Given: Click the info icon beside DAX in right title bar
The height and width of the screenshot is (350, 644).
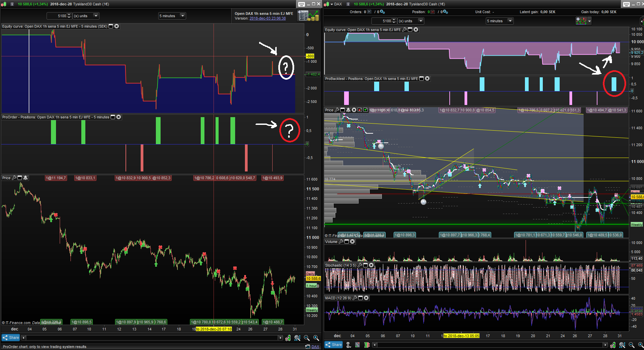Looking at the screenshot, I should click(348, 4).
